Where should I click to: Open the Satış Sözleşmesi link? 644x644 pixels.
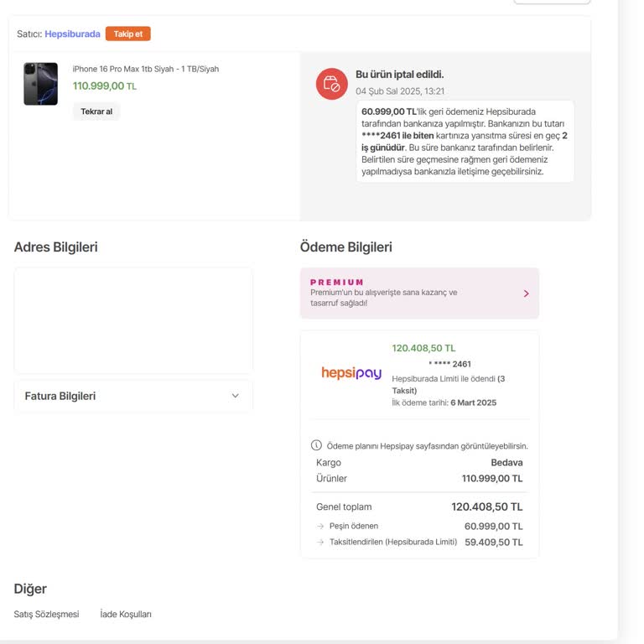click(x=46, y=615)
